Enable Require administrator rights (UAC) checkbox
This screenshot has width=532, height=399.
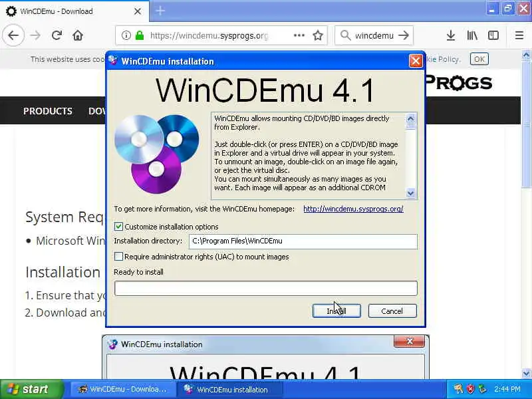118,257
